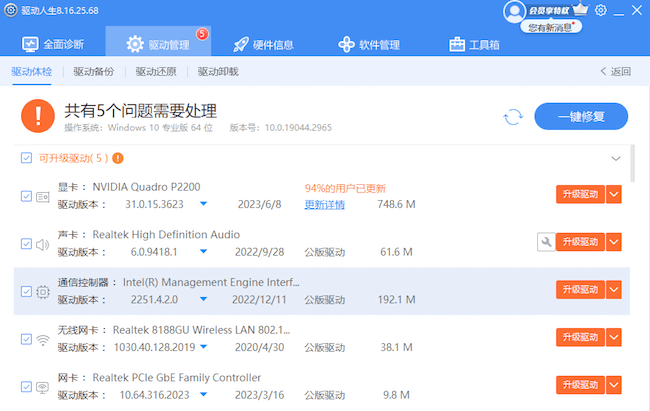Open version dropdown for 31.0.15.3623
This screenshot has height=411, width=650.
204,204
